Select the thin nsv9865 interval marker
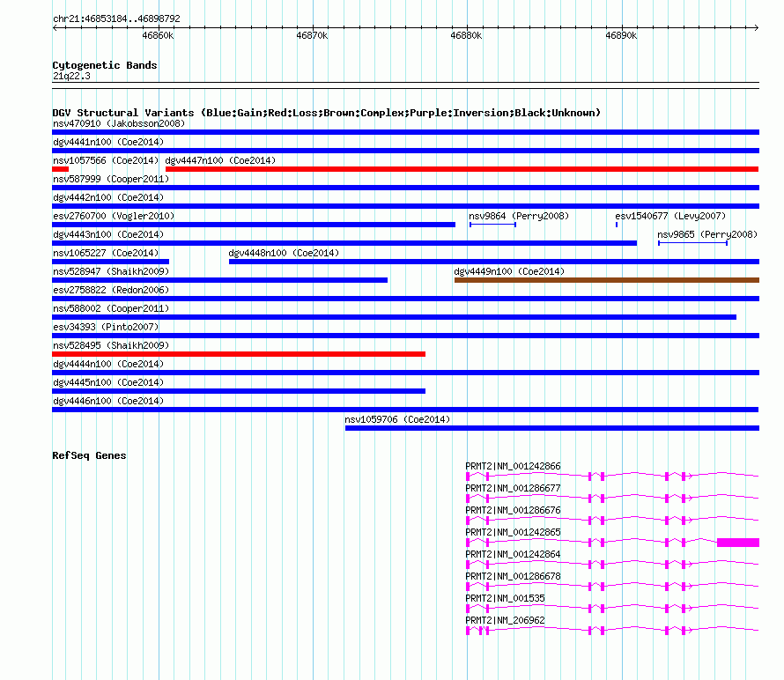784x680 pixels. click(x=692, y=243)
